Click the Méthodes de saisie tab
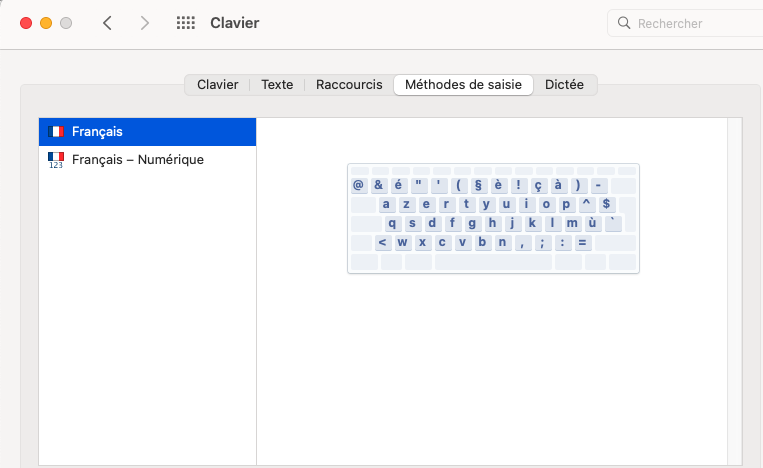Image resolution: width=763 pixels, height=468 pixels. tap(463, 85)
